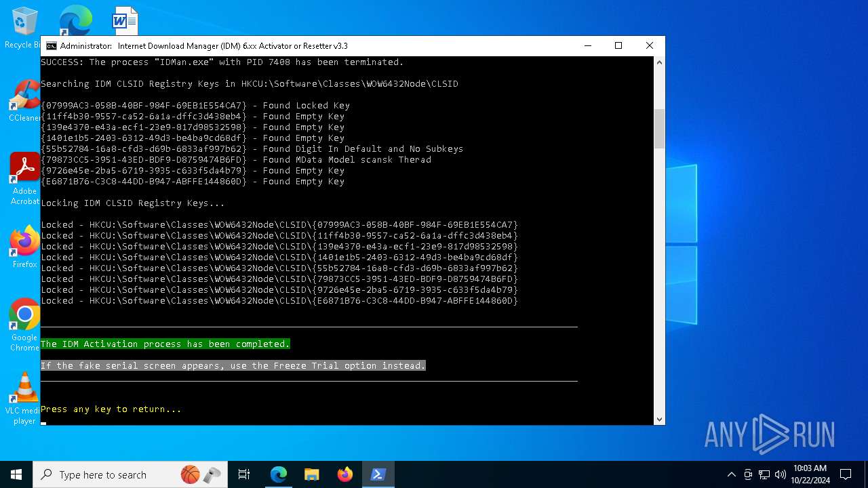Click the text "Press any key to return..."
868x488 pixels.
[111, 409]
